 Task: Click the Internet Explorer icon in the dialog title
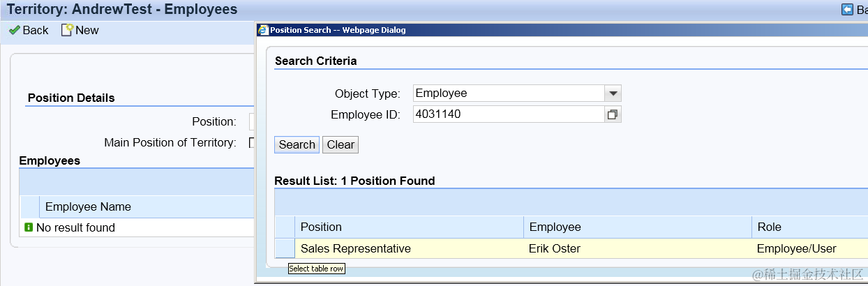[263, 30]
